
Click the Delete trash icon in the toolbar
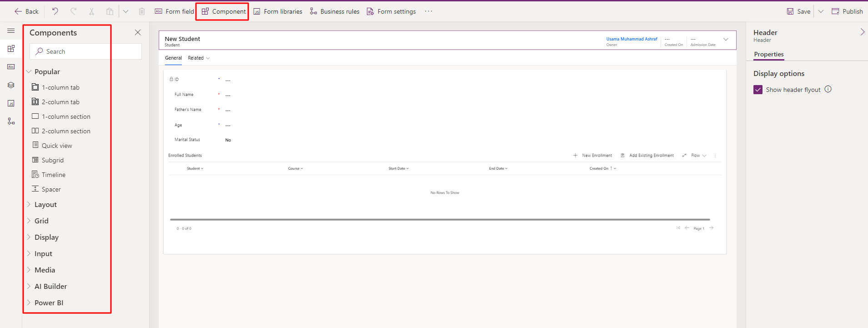coord(142,11)
